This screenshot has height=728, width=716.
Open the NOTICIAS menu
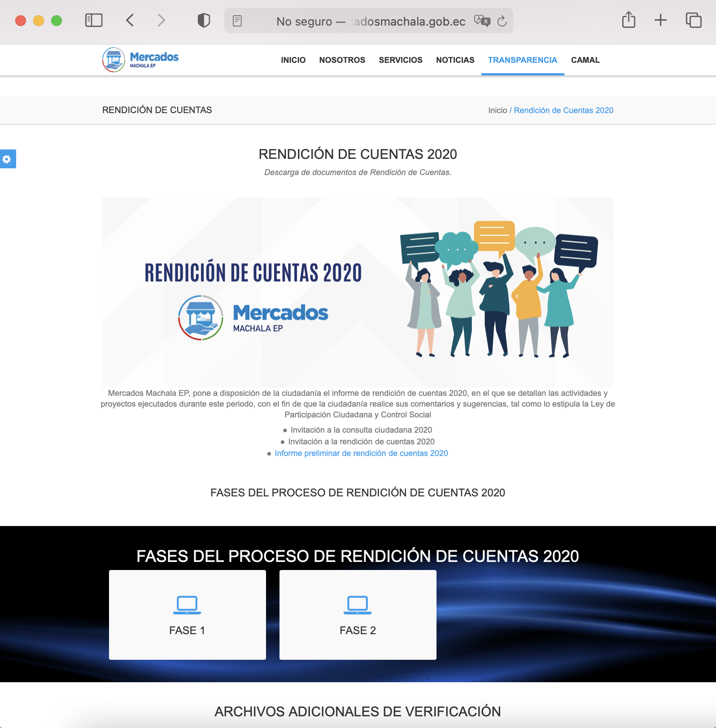[455, 60]
